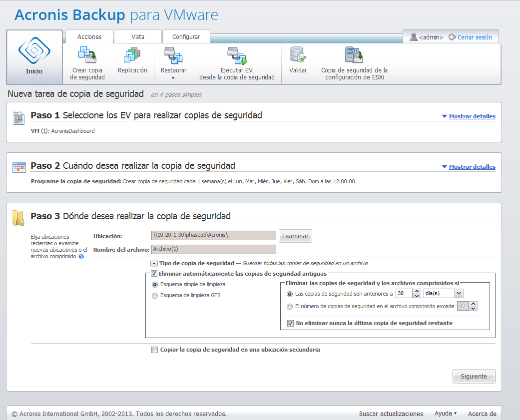Click the Siguiente button

pos(474,377)
